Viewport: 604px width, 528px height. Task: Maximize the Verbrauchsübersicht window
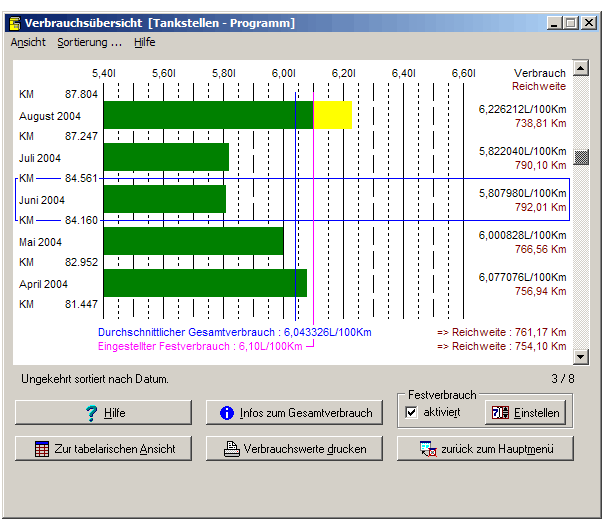pyautogui.click(x=572, y=23)
